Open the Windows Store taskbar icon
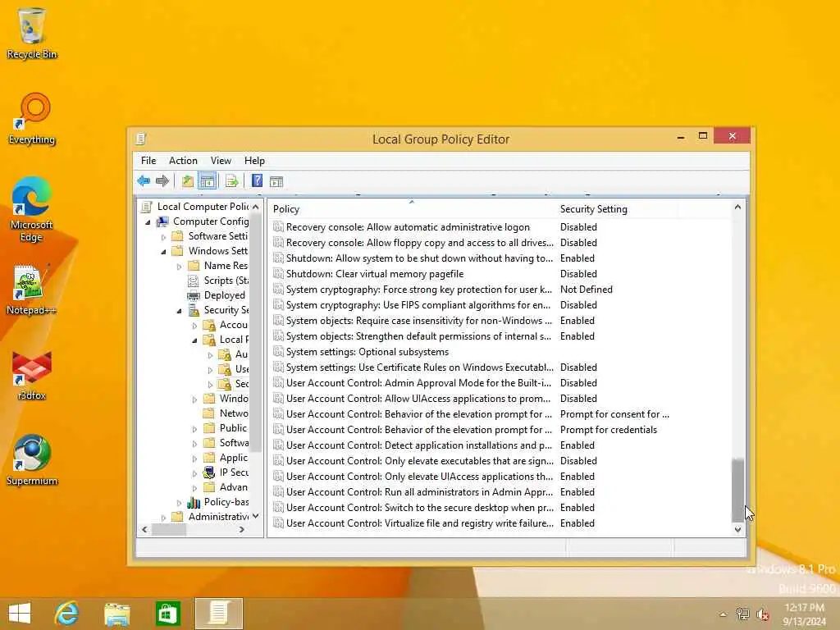 pyautogui.click(x=167, y=614)
